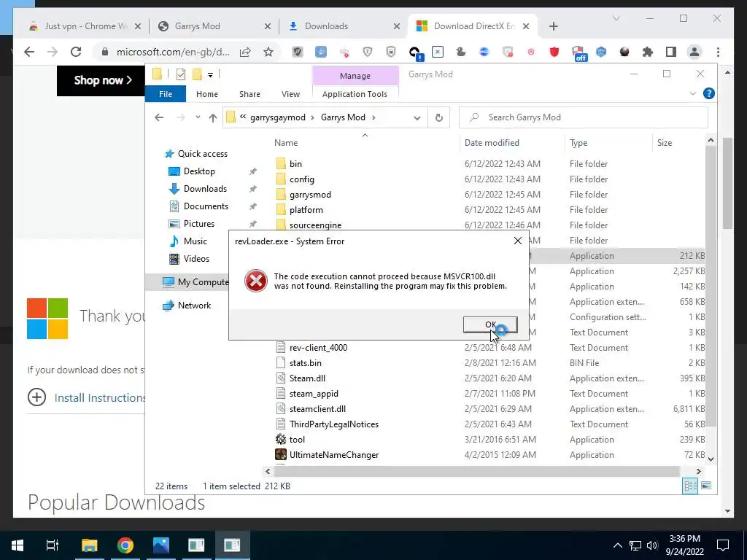Sort files by the Name column

(286, 142)
